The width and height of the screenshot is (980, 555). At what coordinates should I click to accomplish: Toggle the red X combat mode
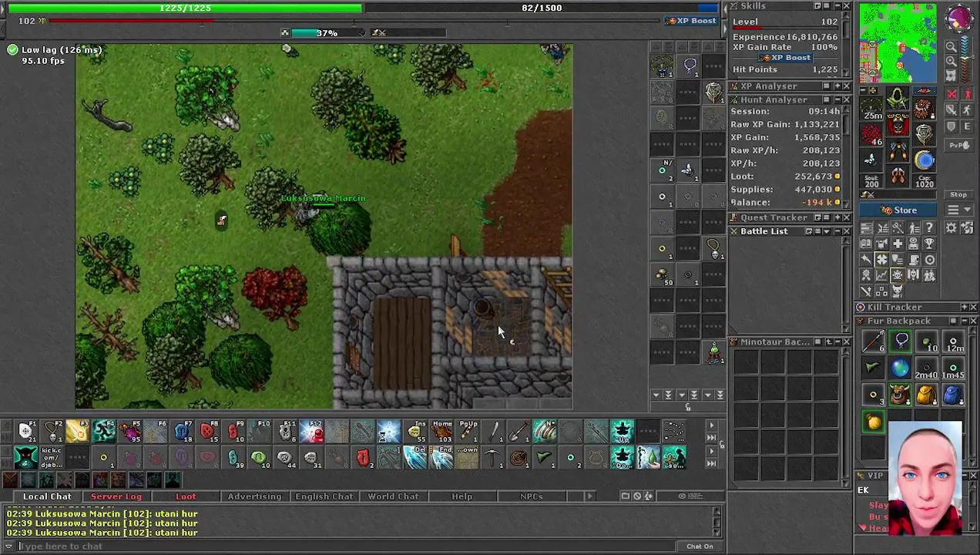(951, 94)
